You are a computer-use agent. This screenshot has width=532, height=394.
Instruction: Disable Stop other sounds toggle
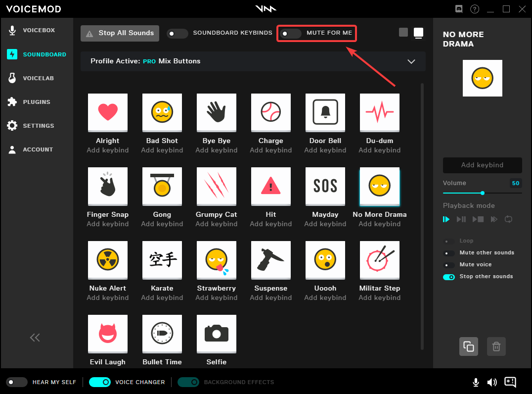pyautogui.click(x=449, y=277)
